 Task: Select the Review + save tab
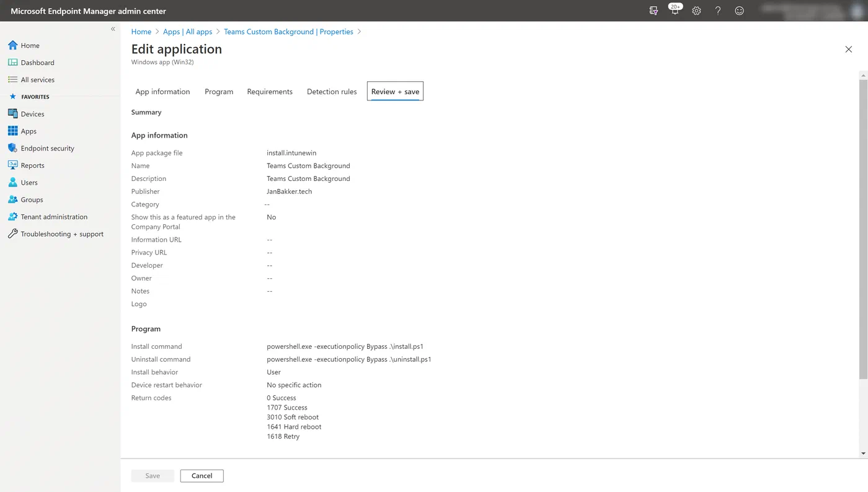click(395, 92)
